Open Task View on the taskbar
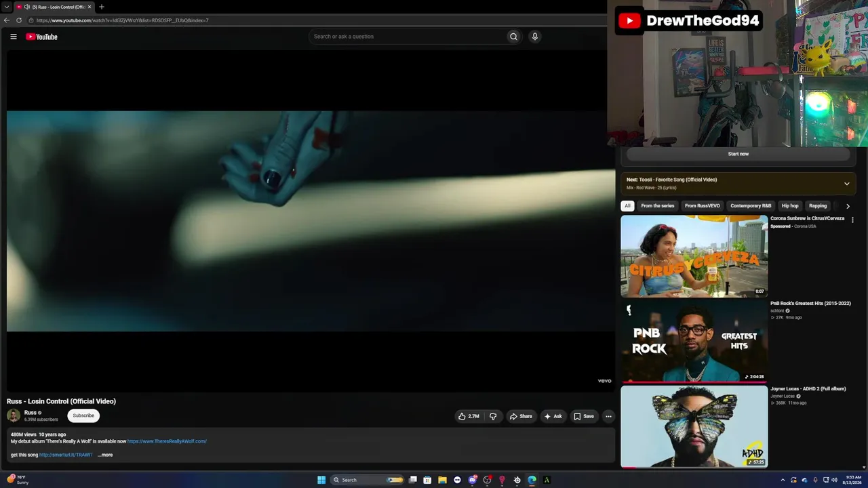Screen dimensions: 868x488 point(412,480)
